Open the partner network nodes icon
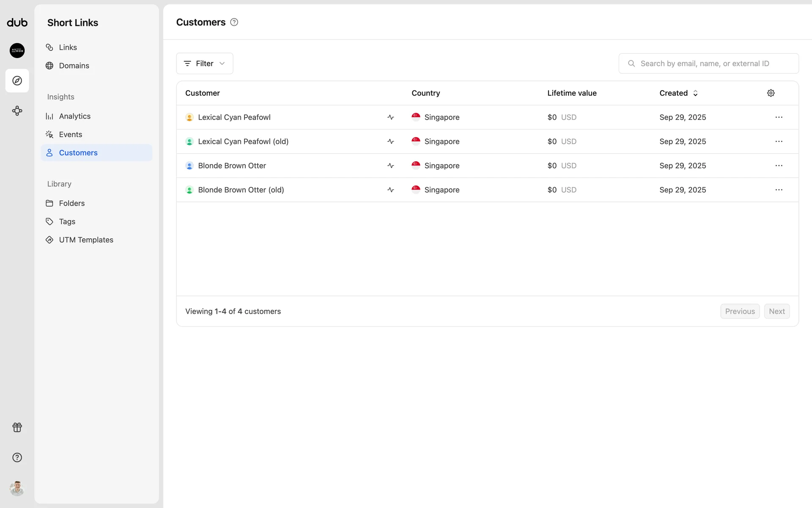Screen dimensions: 812x508 click(x=17, y=111)
